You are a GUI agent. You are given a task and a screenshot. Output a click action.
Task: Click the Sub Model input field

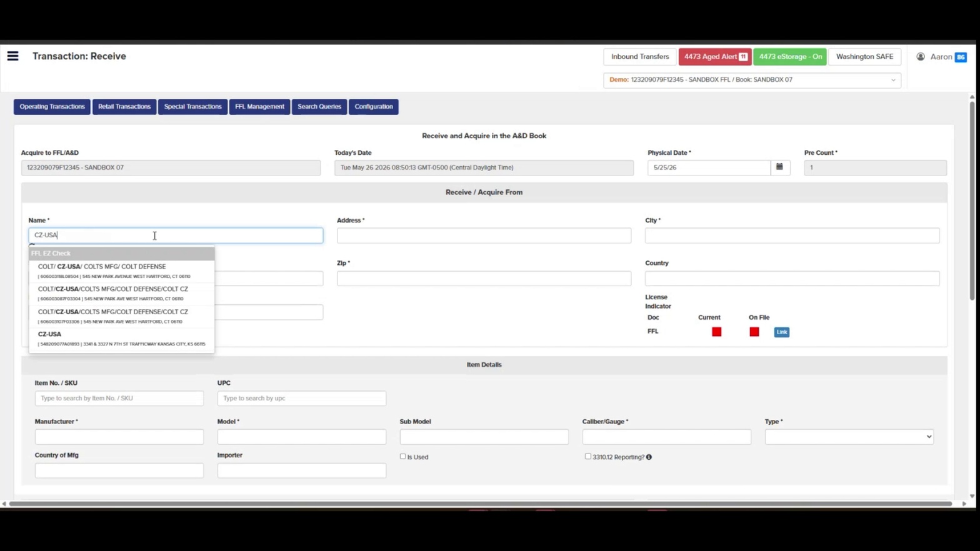point(484,437)
